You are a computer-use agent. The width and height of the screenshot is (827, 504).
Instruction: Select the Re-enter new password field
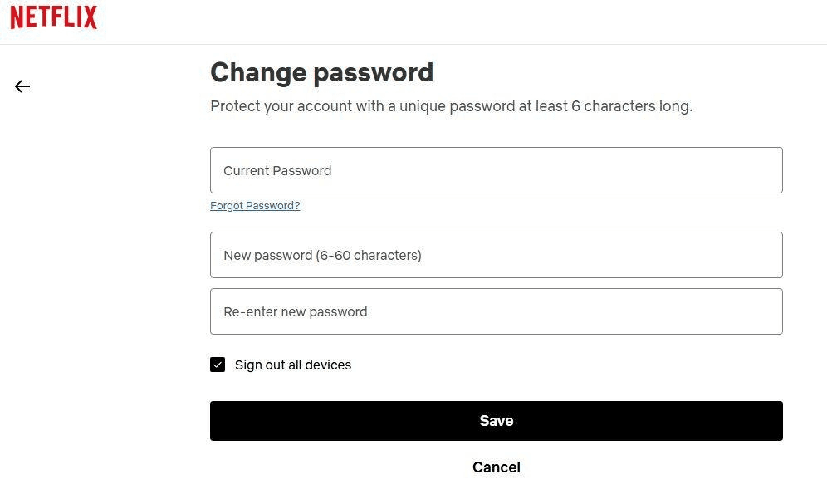[496, 311]
